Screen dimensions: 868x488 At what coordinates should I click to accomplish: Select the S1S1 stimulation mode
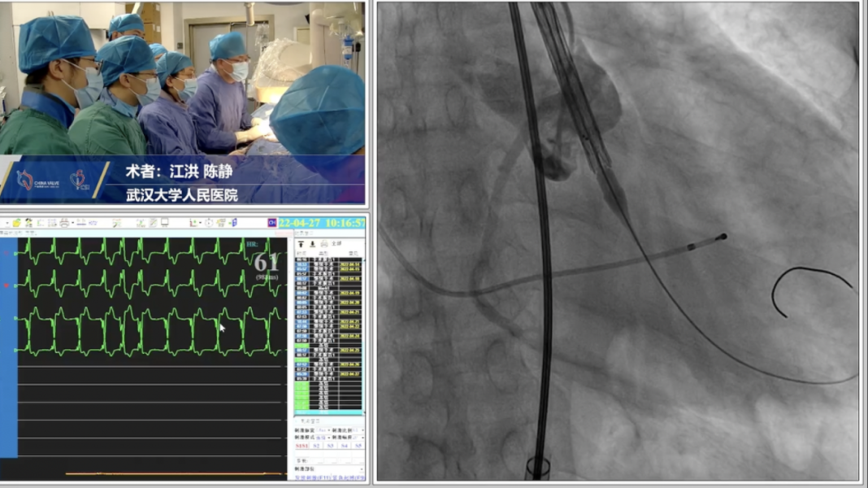pyautogui.click(x=302, y=446)
